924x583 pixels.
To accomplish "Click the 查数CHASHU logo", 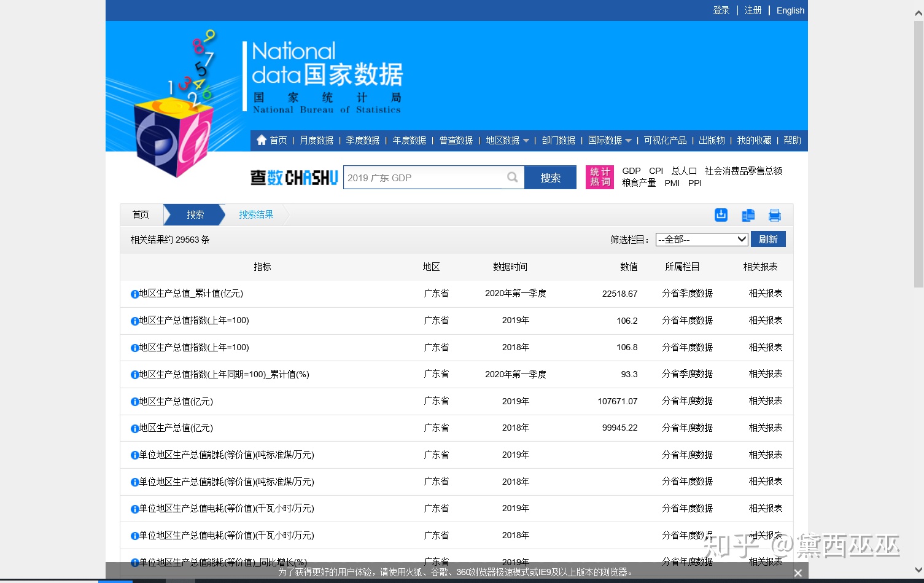I will click(293, 178).
